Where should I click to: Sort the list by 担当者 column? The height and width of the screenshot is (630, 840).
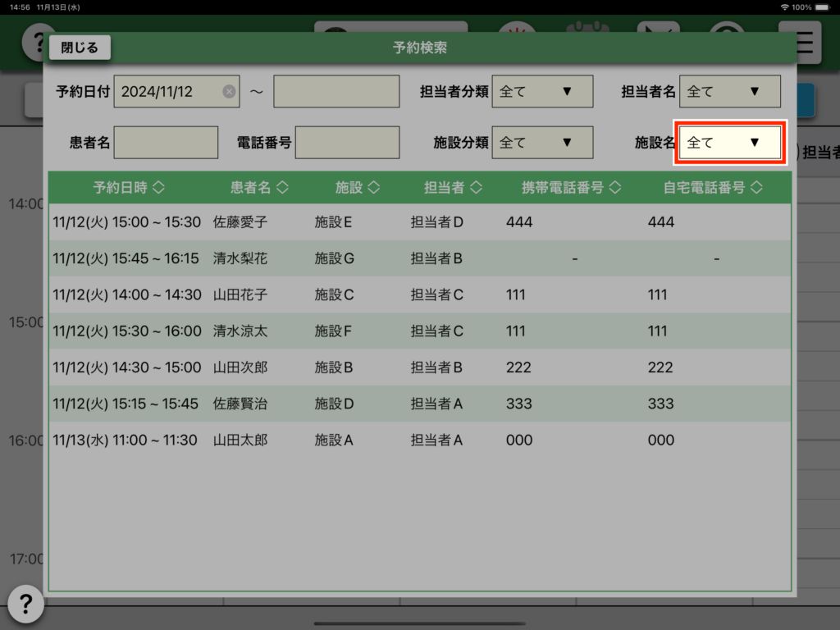453,188
